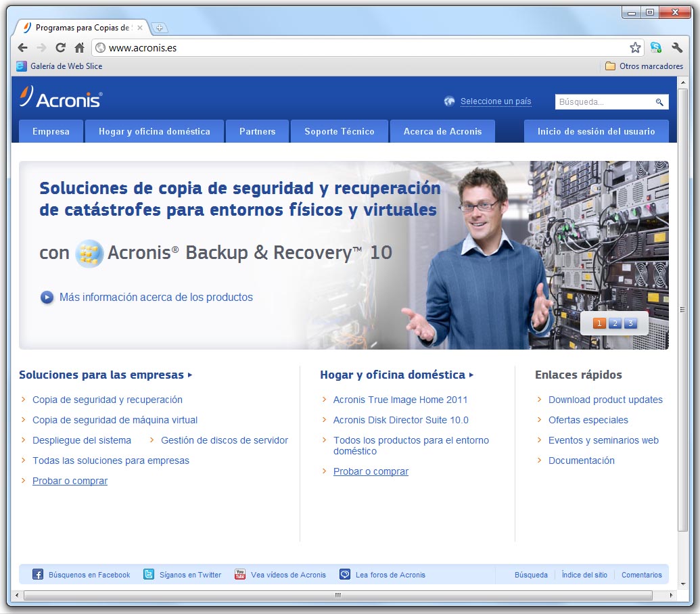This screenshot has width=700, height=614.
Task: Open Lea foros de Acronis link
Action: click(390, 575)
